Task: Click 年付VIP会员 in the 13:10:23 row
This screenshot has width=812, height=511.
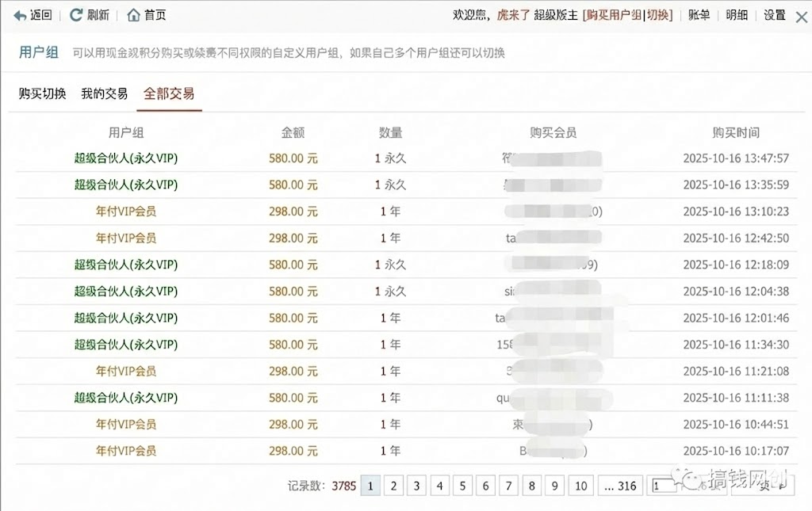Action: coord(126,212)
